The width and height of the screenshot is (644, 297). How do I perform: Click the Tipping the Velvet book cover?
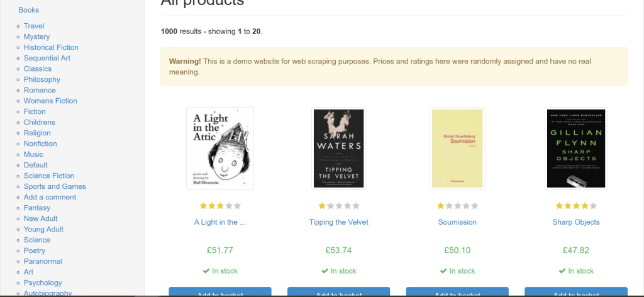339,148
